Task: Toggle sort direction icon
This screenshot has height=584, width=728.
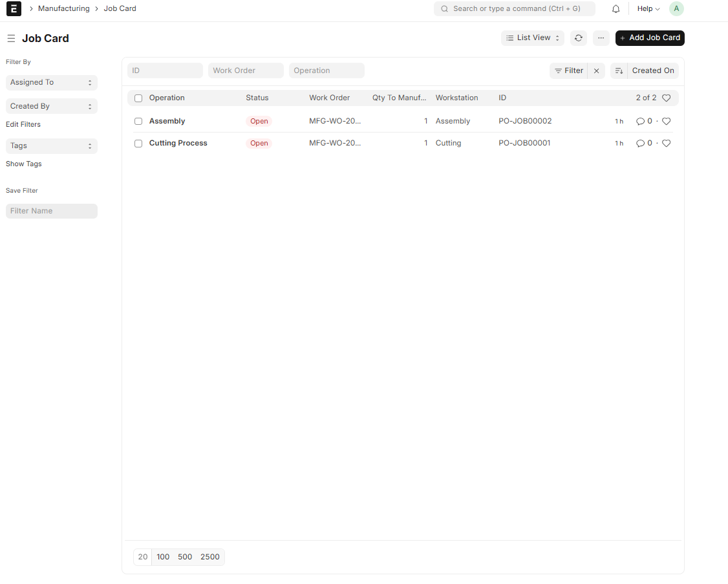Action: [619, 70]
